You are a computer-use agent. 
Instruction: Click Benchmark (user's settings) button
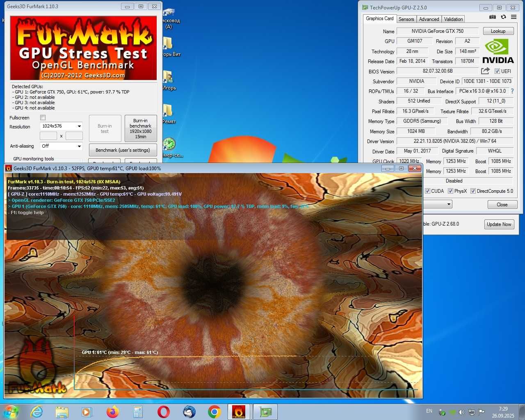point(123,150)
